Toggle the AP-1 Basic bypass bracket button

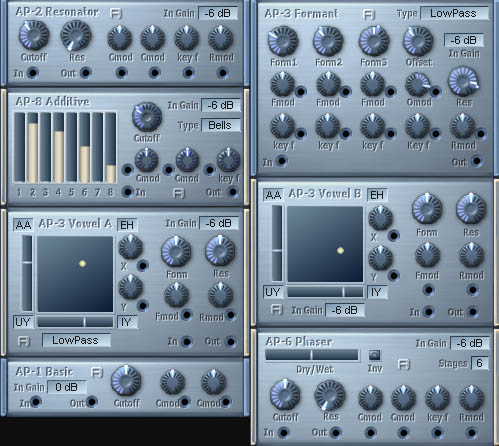tap(97, 372)
